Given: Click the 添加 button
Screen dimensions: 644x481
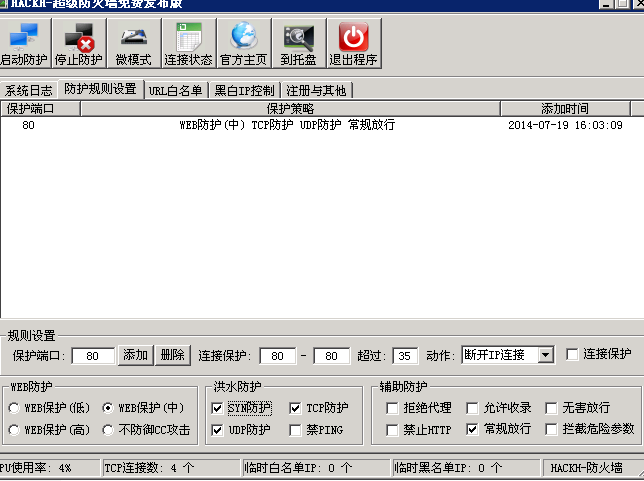Looking at the screenshot, I should 136,355.
